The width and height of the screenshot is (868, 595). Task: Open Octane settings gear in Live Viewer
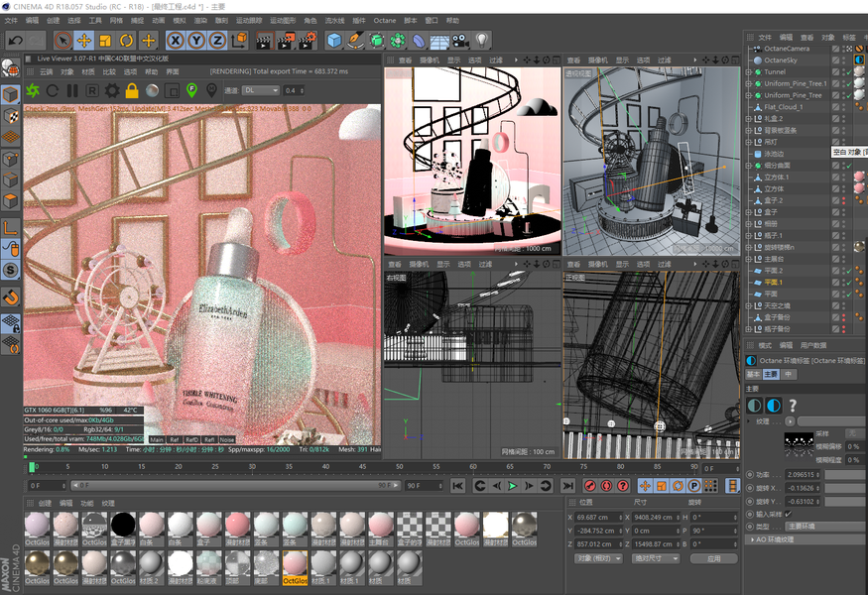coord(112,90)
